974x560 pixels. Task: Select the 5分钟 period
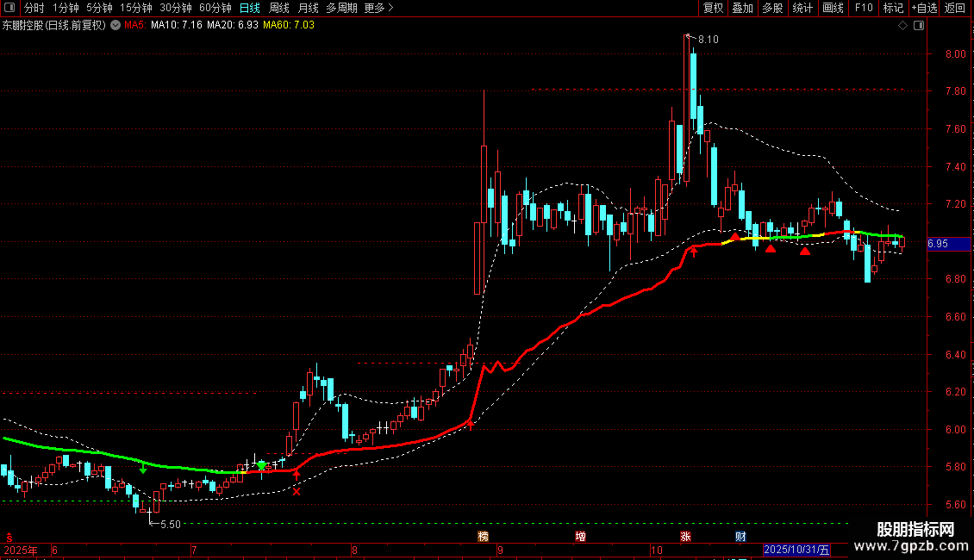pos(99,8)
